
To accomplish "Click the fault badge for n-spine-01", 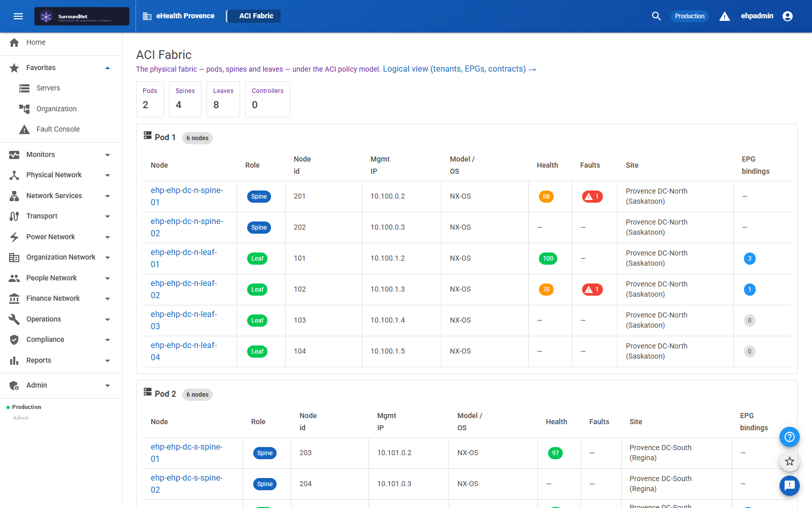I will 592,197.
